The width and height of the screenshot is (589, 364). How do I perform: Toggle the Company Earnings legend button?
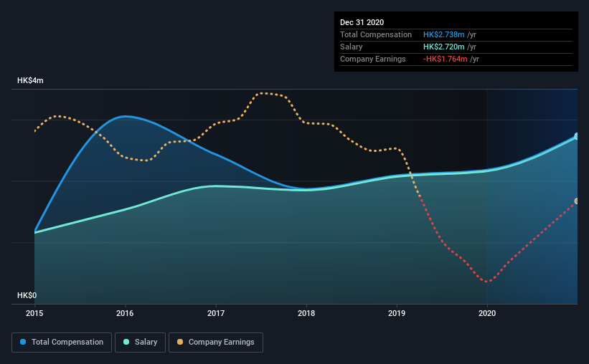click(216, 343)
